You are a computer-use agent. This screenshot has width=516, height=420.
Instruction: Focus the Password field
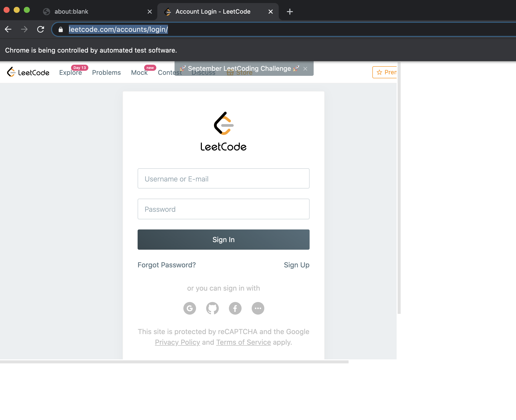coord(224,209)
